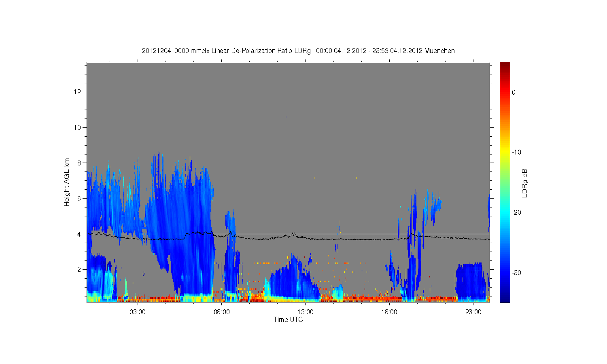Click the 'LDRg dB' colorbar label
The height and width of the screenshot is (364, 607).
525,183
